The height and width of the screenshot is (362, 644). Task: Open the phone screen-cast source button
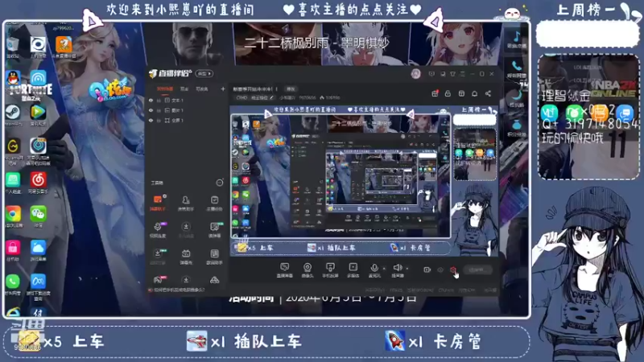click(330, 270)
